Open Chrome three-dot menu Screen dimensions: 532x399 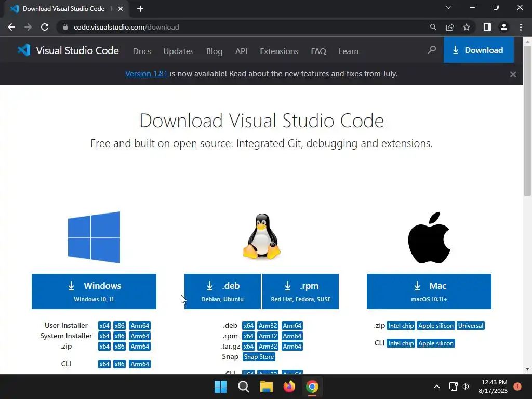pyautogui.click(x=521, y=27)
